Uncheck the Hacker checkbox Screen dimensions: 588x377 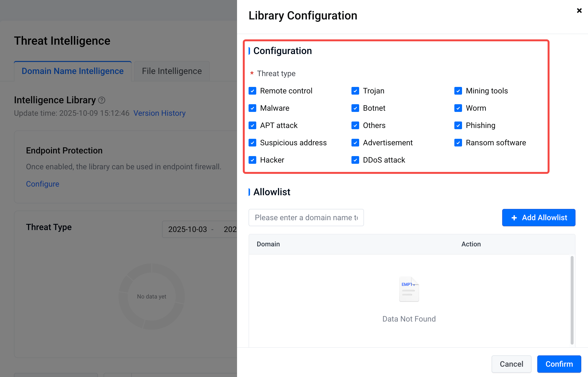click(252, 160)
